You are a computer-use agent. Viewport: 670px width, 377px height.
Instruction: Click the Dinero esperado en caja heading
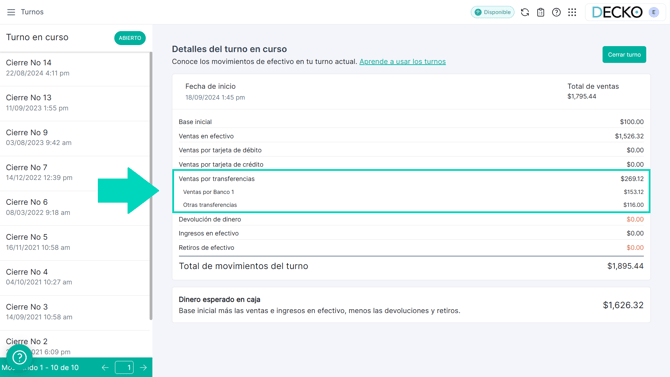coord(219,299)
